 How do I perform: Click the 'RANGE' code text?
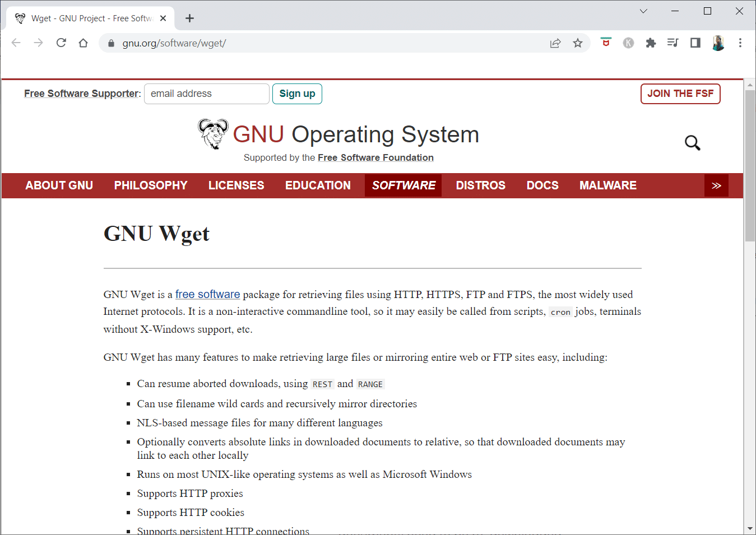370,384
